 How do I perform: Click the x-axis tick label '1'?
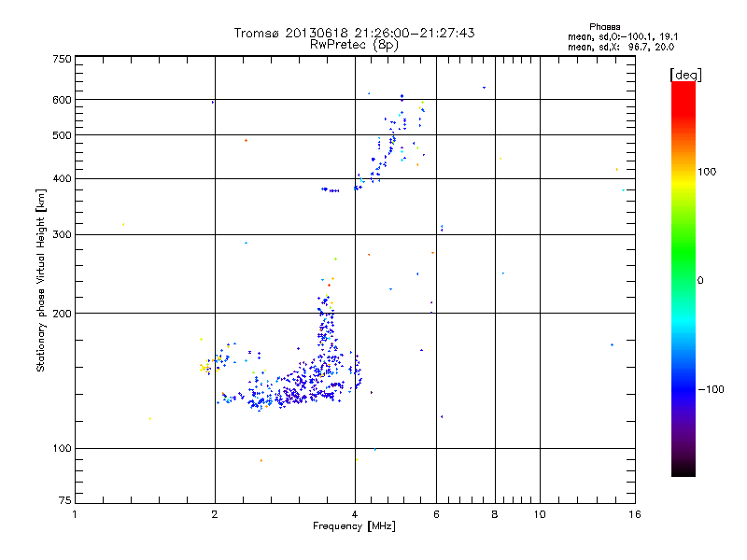pos(75,514)
